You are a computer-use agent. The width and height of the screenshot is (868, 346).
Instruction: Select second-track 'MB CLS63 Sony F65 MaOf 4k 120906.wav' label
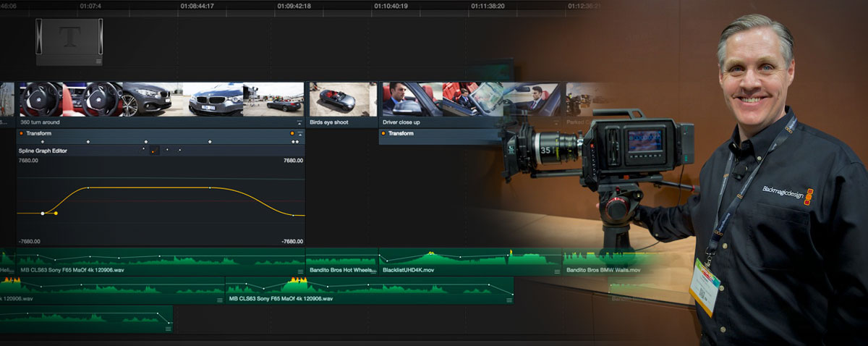pos(281,298)
